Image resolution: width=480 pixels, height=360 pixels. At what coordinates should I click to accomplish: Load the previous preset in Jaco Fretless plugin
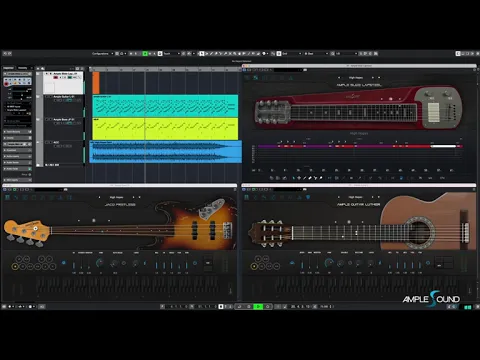(x=99, y=197)
